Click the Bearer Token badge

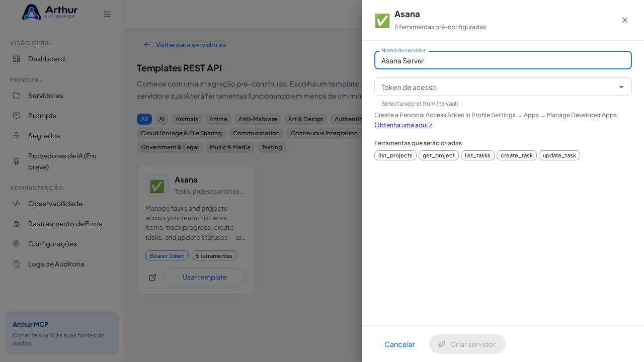point(167,255)
